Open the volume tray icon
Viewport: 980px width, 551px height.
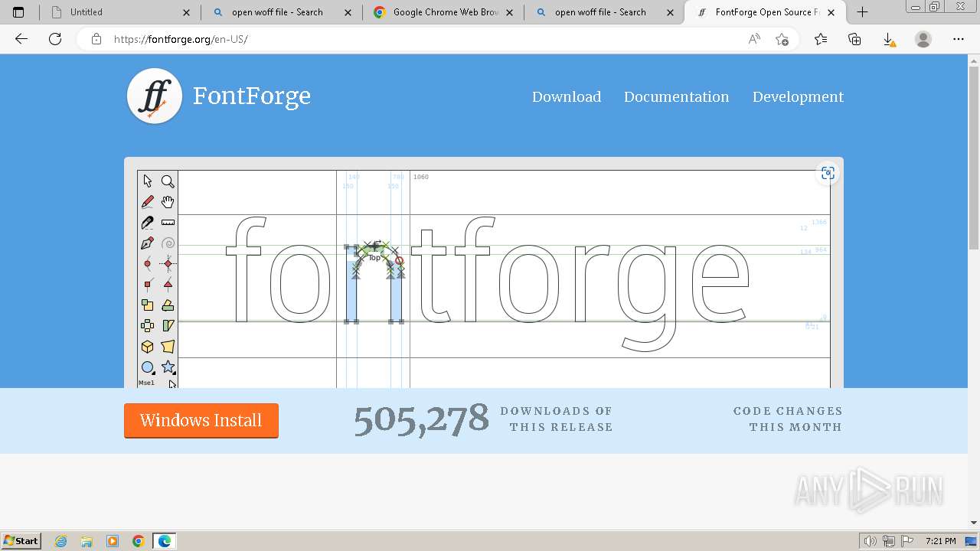point(871,541)
